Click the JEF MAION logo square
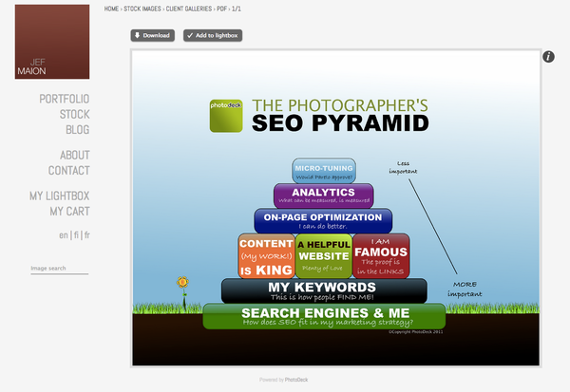Image resolution: width=570 pixels, height=392 pixels. click(x=53, y=42)
